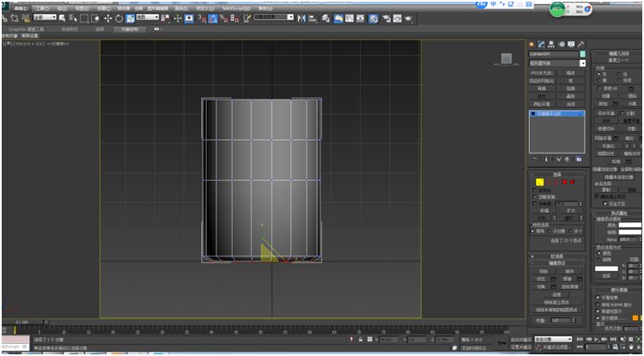Select the 子对象 preview selection radio
Screen dimensions: 644x356
(551, 231)
